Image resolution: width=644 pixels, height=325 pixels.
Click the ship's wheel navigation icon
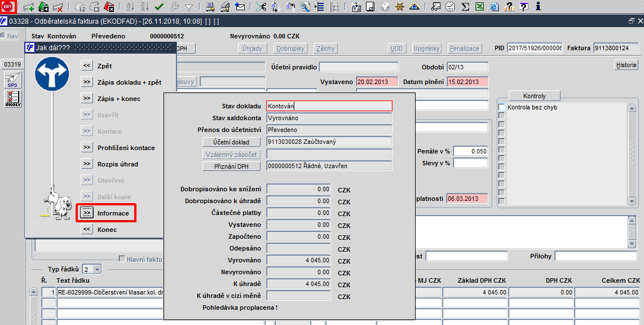click(x=400, y=7)
